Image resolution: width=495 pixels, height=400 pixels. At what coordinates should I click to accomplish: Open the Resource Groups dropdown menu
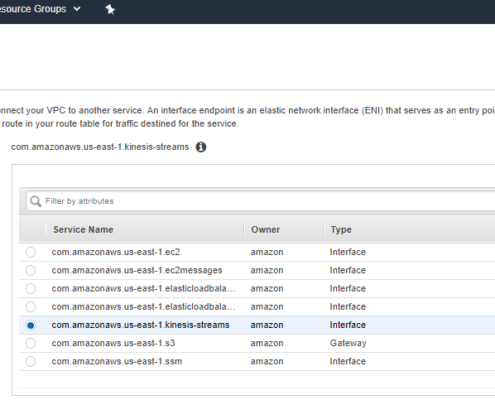(x=40, y=9)
